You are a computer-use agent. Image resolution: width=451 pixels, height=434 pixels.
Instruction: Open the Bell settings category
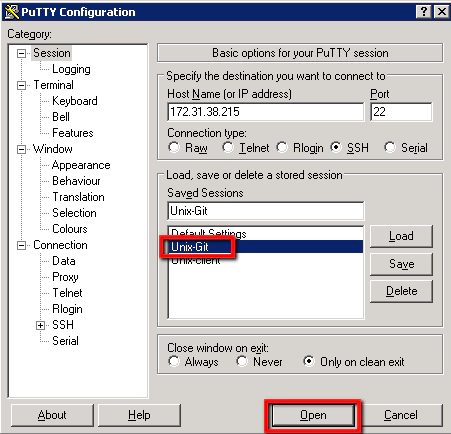(x=61, y=117)
